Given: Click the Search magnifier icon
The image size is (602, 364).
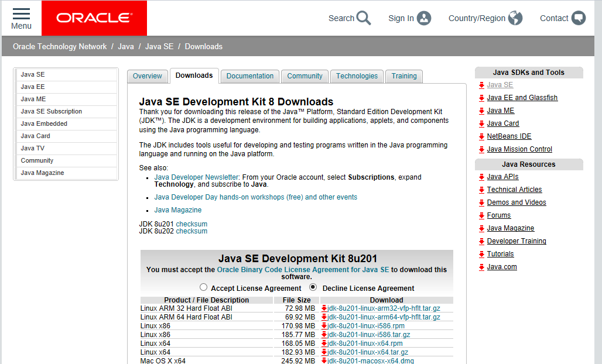Looking at the screenshot, I should coord(363,18).
